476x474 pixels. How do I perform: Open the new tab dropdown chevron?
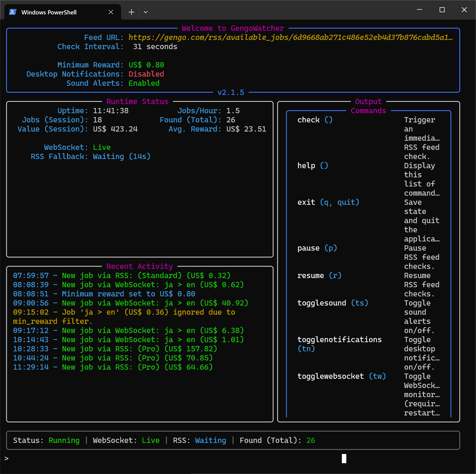[146, 12]
